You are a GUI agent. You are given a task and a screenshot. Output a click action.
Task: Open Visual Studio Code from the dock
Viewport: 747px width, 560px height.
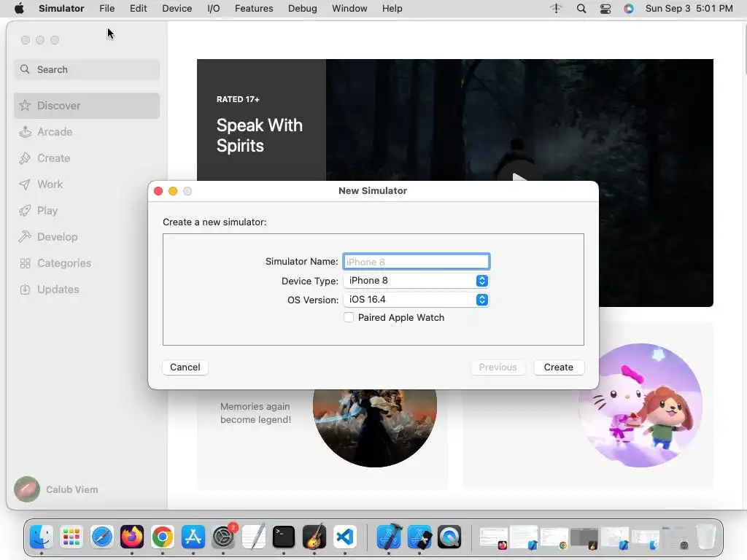click(345, 537)
